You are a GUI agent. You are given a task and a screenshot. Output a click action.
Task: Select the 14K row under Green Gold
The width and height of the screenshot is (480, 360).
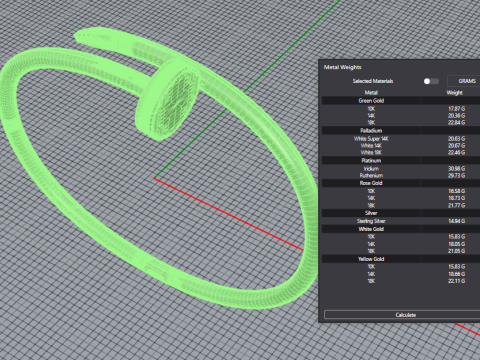click(401, 115)
